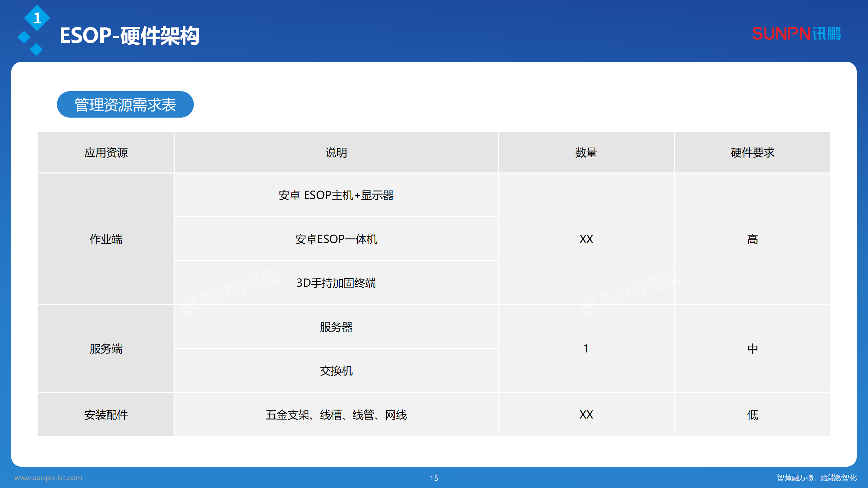Image resolution: width=868 pixels, height=488 pixels.
Task: Click the darker diamond below number 1
Action: [36, 49]
